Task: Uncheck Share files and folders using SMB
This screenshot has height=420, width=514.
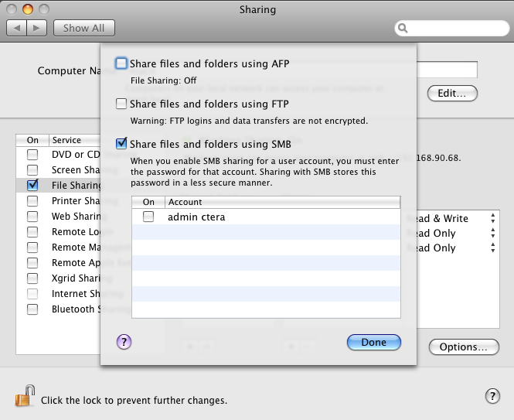Action: tap(121, 143)
